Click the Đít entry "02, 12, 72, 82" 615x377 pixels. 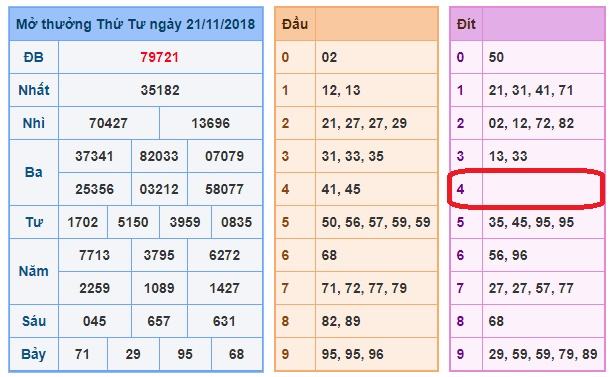531,123
